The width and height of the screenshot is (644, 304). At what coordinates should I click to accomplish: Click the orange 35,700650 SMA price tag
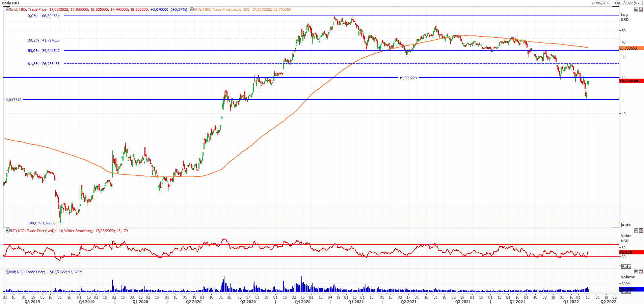pos(631,48)
